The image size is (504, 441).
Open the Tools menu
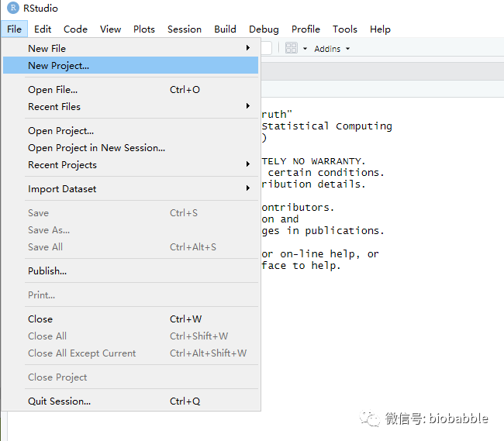344,29
